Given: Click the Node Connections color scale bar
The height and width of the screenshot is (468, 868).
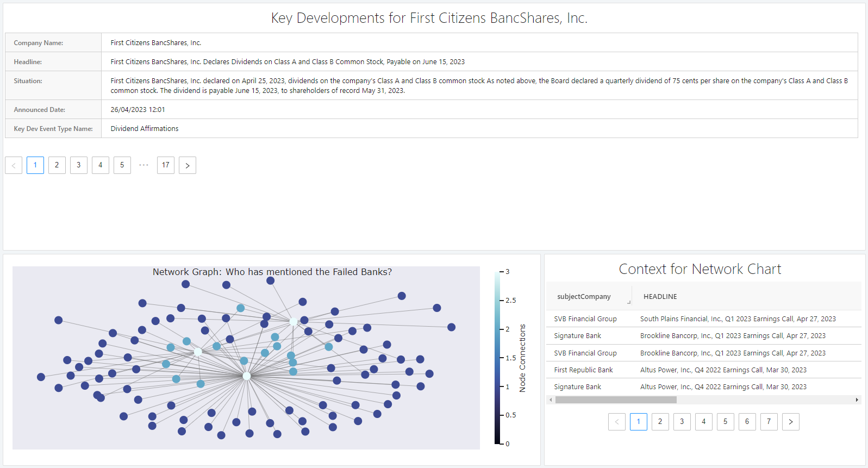Looking at the screenshot, I should pyautogui.click(x=497, y=358).
